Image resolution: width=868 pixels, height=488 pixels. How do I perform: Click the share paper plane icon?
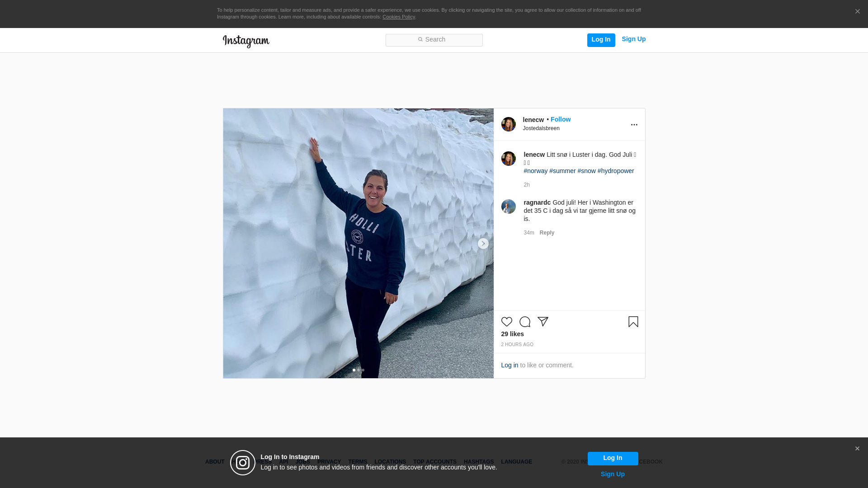(542, 322)
